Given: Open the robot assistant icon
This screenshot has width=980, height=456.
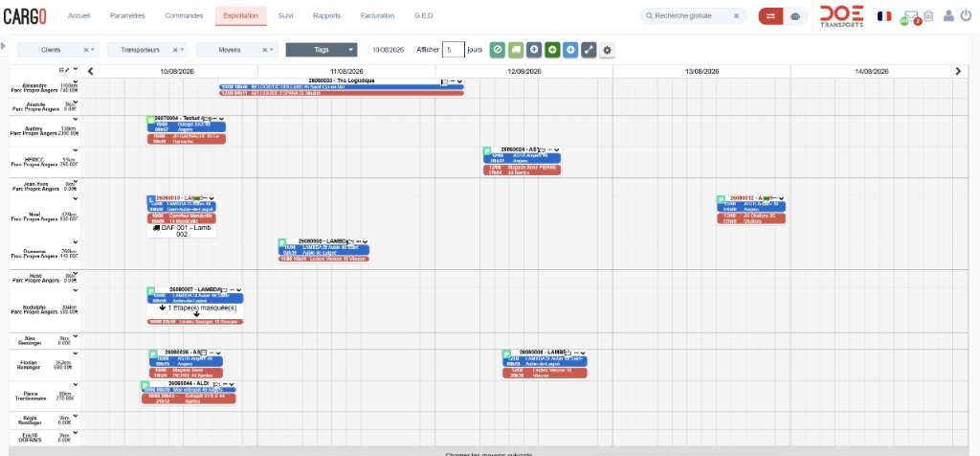Looking at the screenshot, I should [x=795, y=16].
